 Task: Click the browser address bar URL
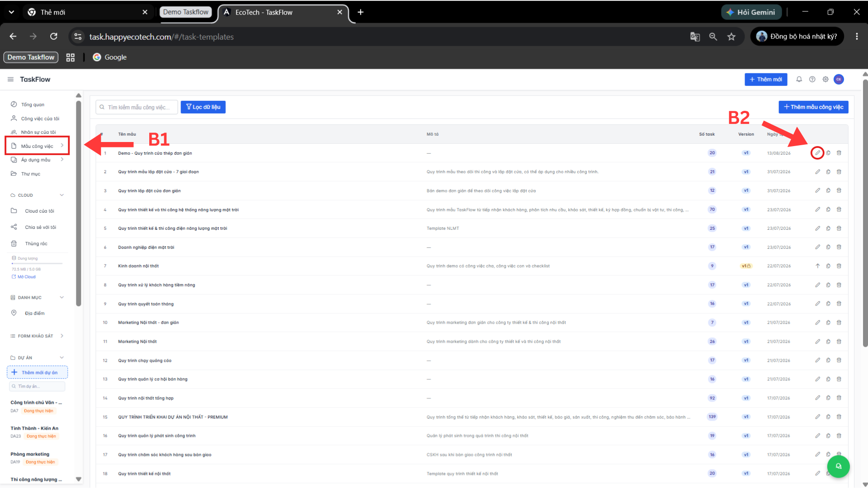(x=161, y=37)
